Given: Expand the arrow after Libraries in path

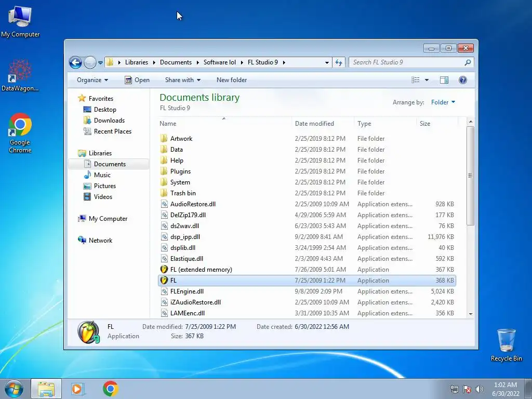Looking at the screenshot, I should click(154, 62).
